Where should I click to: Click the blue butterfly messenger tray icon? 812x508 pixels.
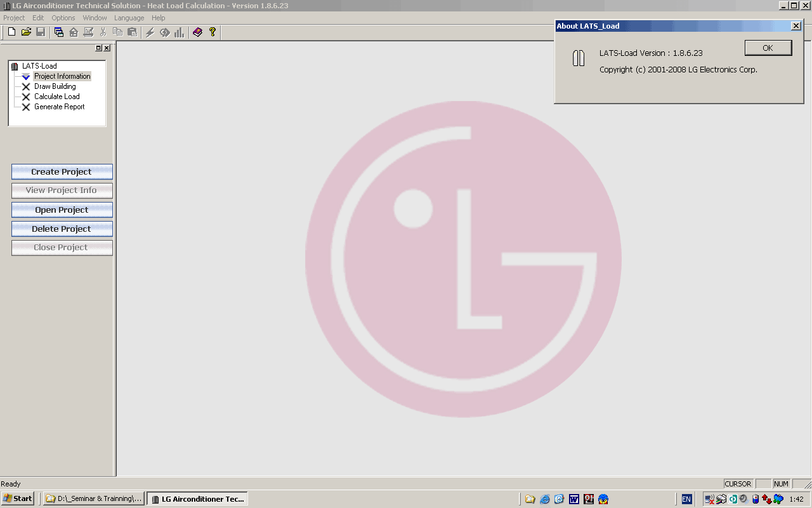click(778, 499)
